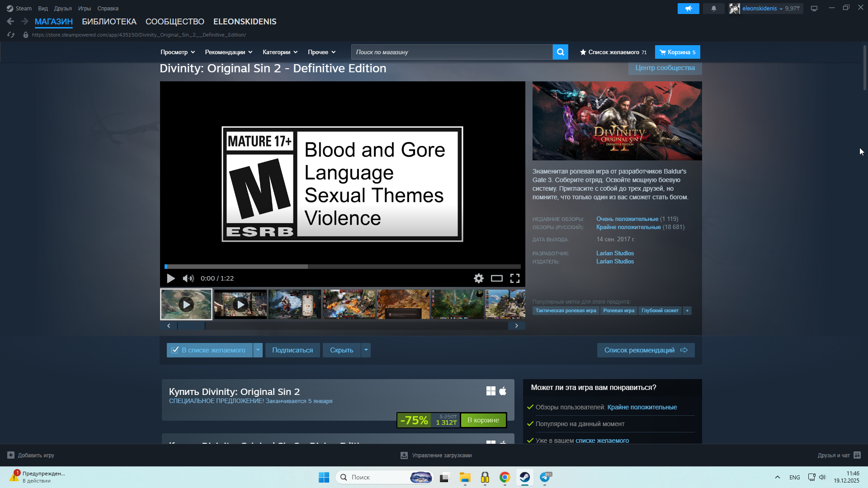Open the Категории dropdown menu
The height and width of the screenshot is (488, 868).
click(280, 52)
